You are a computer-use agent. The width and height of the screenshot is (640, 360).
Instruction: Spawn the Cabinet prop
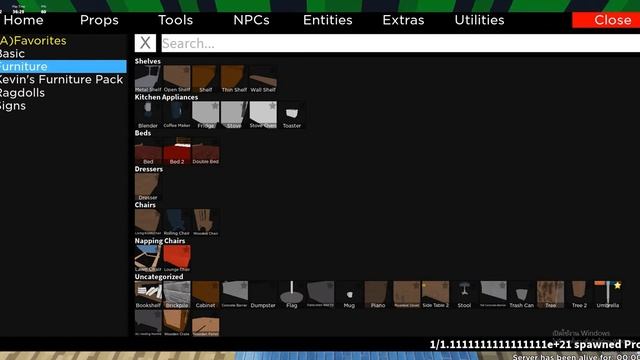(x=206, y=295)
